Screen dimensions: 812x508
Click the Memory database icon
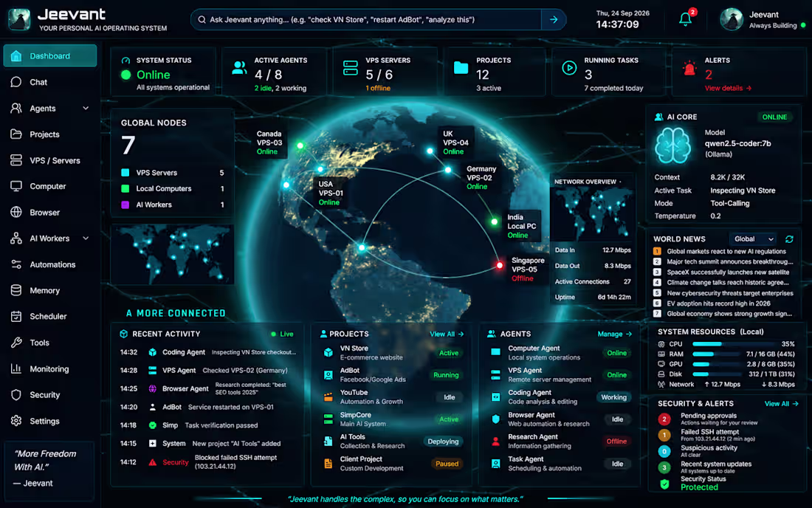pos(16,290)
